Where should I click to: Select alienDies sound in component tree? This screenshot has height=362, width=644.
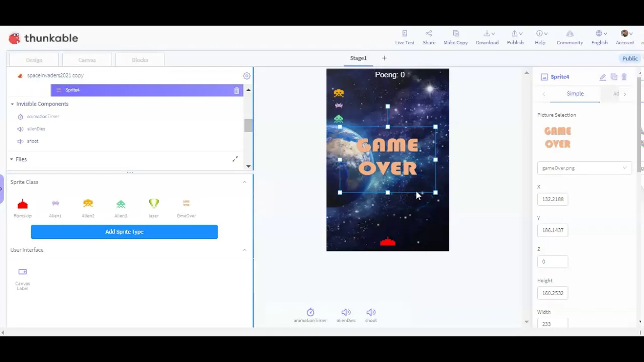36,129
